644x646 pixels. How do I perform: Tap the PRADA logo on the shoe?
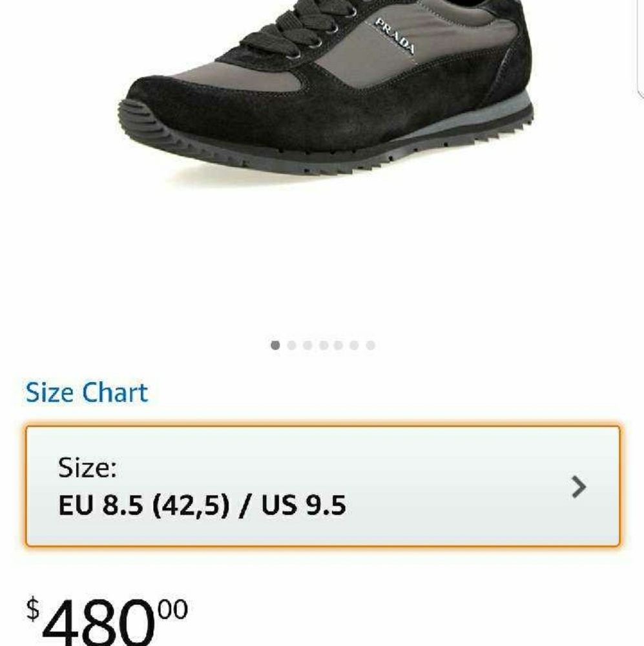point(394,36)
